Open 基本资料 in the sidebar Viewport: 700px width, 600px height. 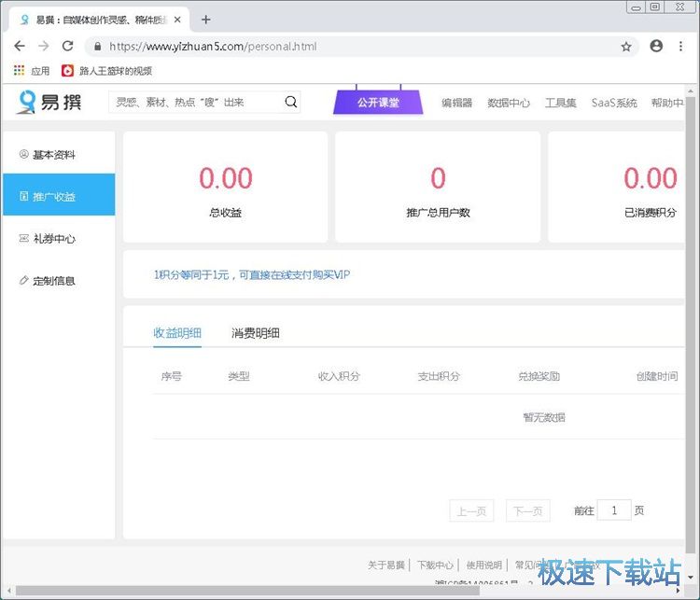click(x=53, y=155)
